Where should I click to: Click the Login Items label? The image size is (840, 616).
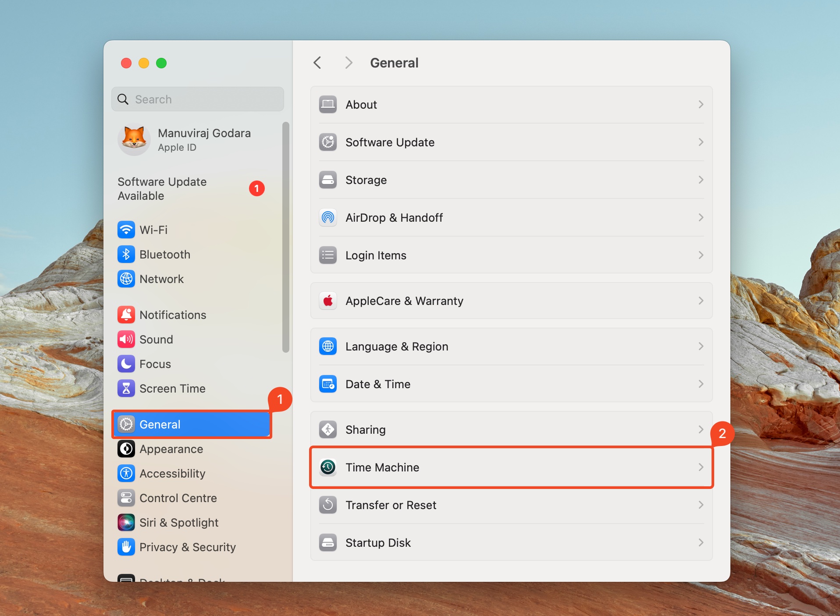point(376,255)
